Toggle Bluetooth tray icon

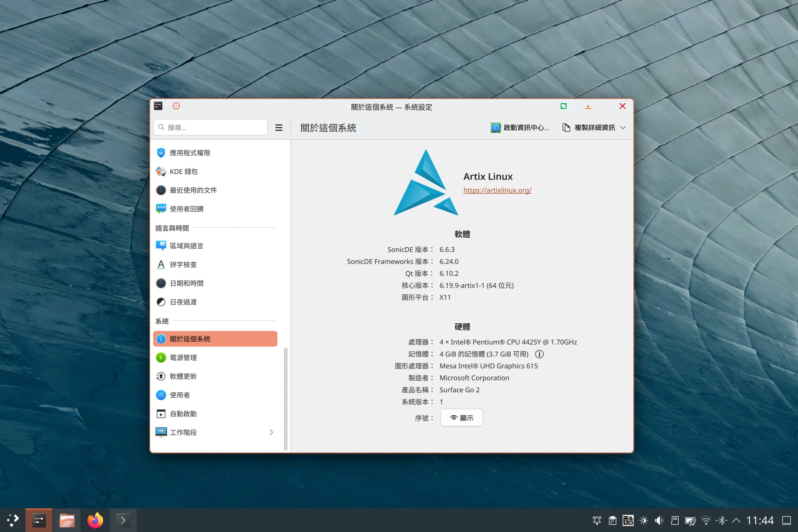point(722,520)
